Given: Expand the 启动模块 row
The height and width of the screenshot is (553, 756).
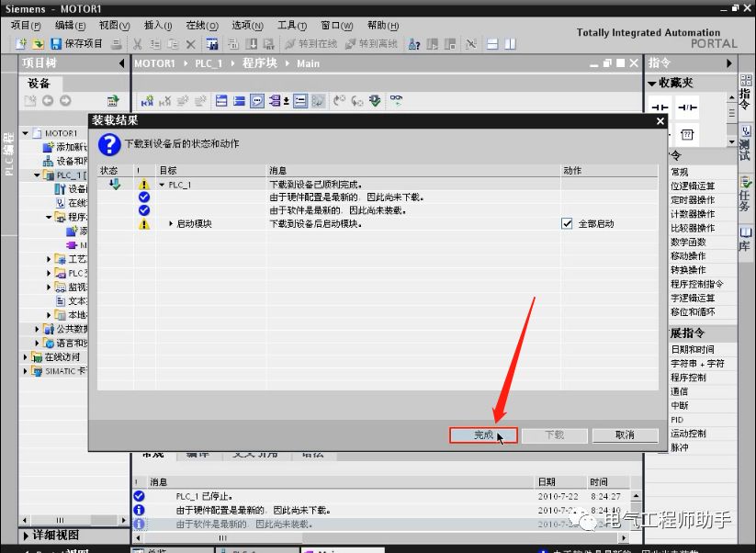Looking at the screenshot, I should [x=171, y=223].
